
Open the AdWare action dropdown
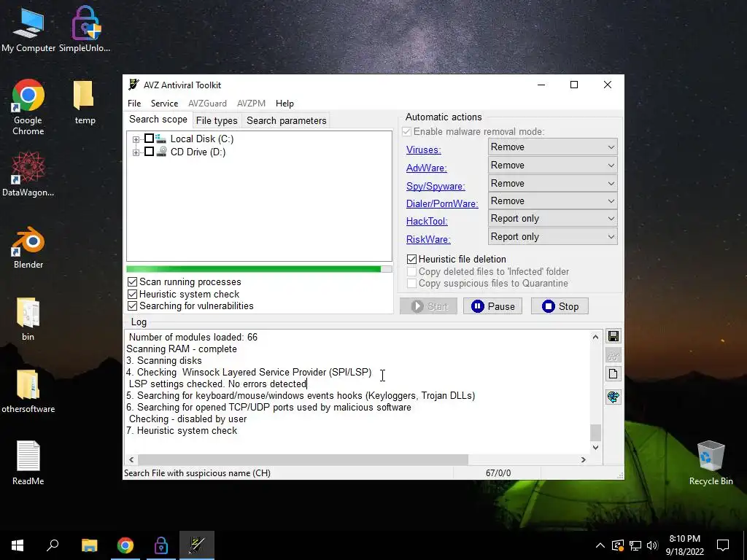point(553,166)
